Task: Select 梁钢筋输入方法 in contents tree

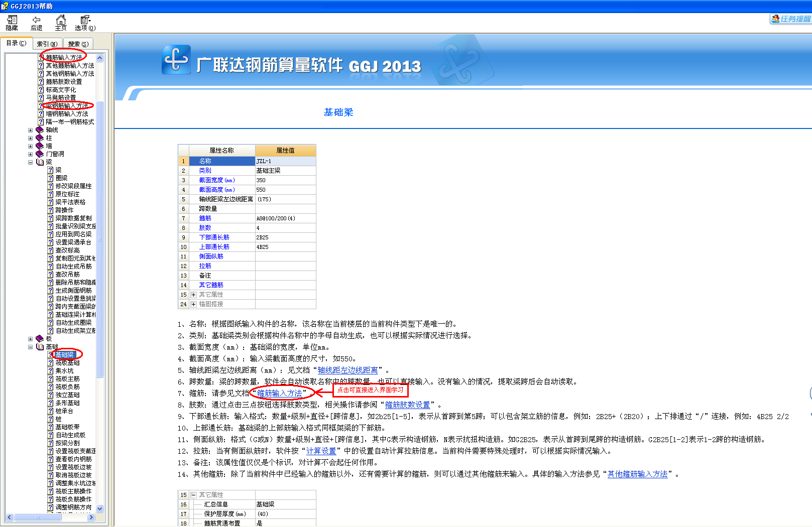Action: [x=67, y=106]
